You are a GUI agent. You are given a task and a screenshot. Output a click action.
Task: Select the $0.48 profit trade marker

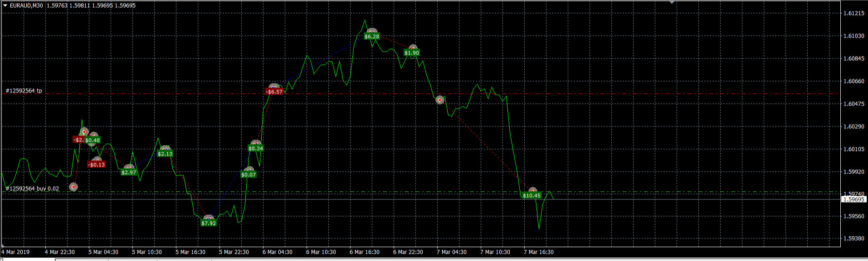click(x=93, y=140)
